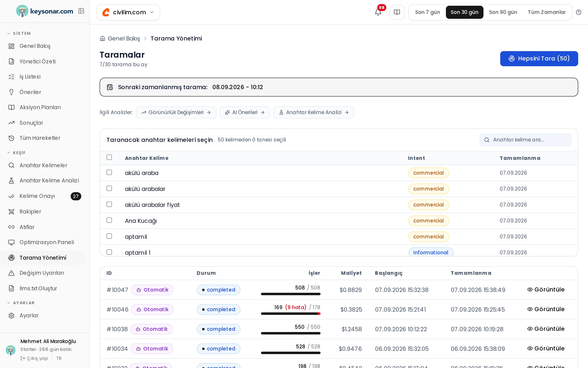The width and height of the screenshot is (588, 368).
Task: Check the 'Ana Kucağı' keyword checkbox
Action: click(109, 220)
